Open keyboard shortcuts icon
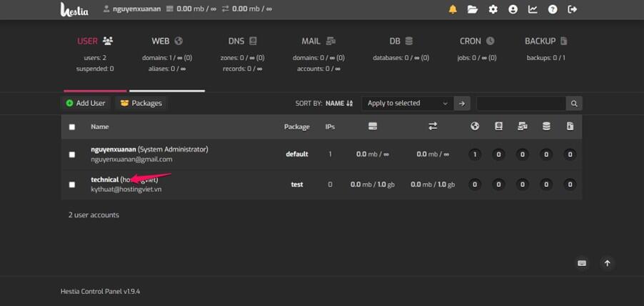Image resolution: width=644 pixels, height=306 pixels. tap(582, 263)
